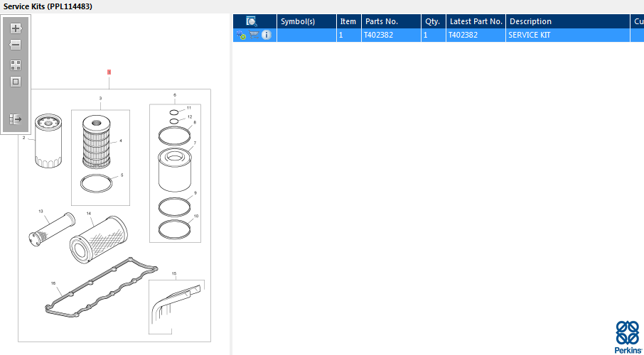644x355 pixels.
Task: Open info icon for T402382 row
Action: 266,35
